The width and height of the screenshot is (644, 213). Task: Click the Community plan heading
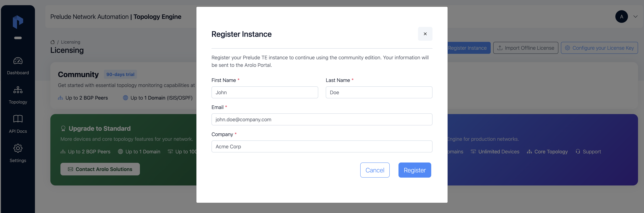[78, 74]
